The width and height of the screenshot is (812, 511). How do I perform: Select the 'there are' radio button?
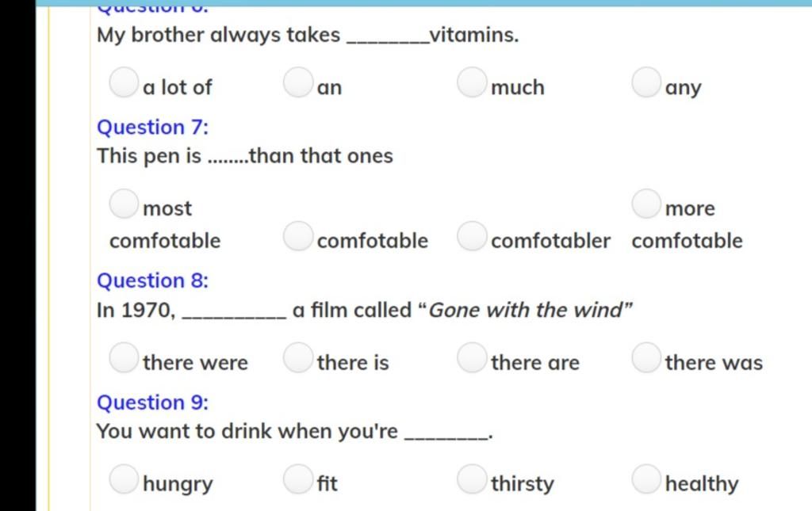472,357
